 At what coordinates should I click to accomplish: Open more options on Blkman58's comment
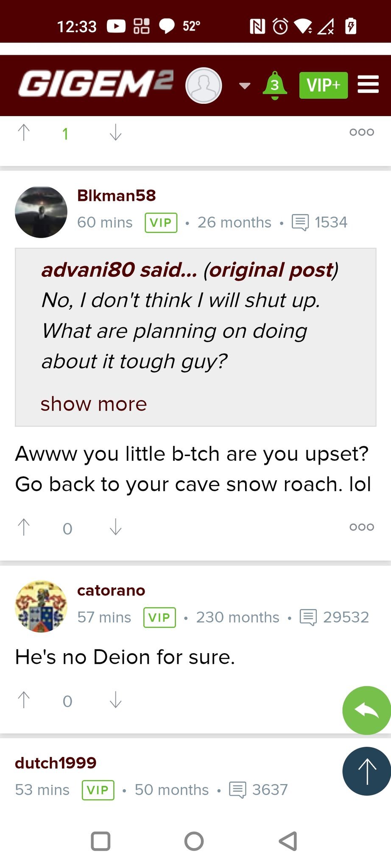point(362,527)
